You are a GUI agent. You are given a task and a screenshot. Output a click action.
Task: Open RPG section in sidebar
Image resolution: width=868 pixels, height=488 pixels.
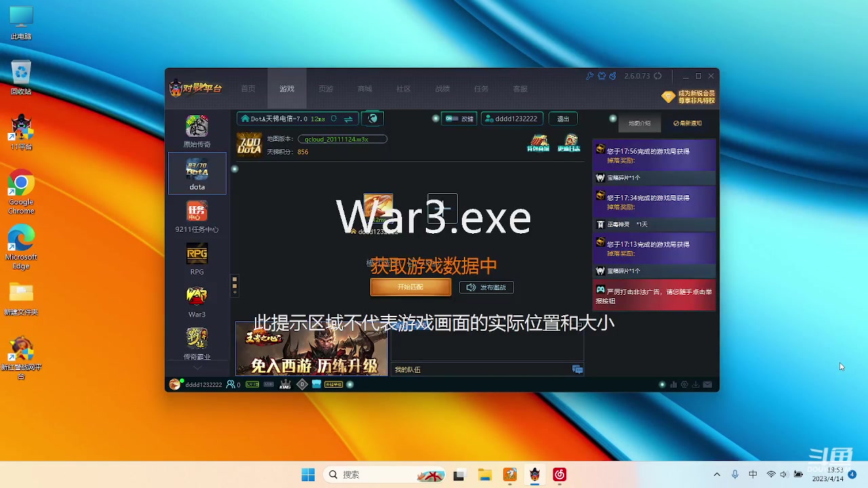click(x=197, y=259)
